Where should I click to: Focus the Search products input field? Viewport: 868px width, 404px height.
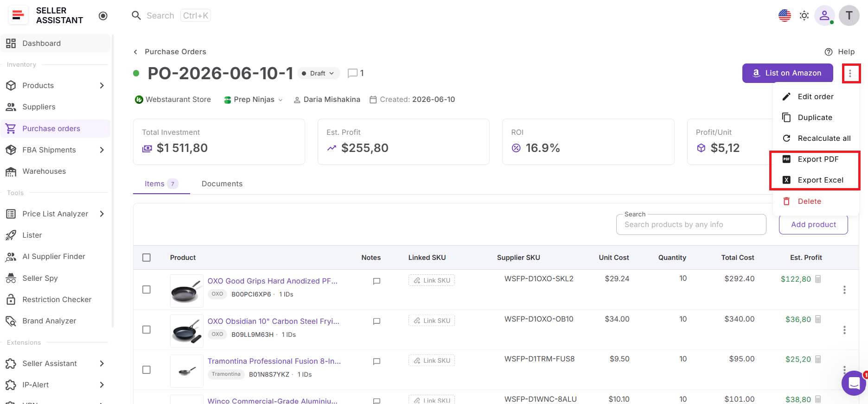(x=691, y=225)
